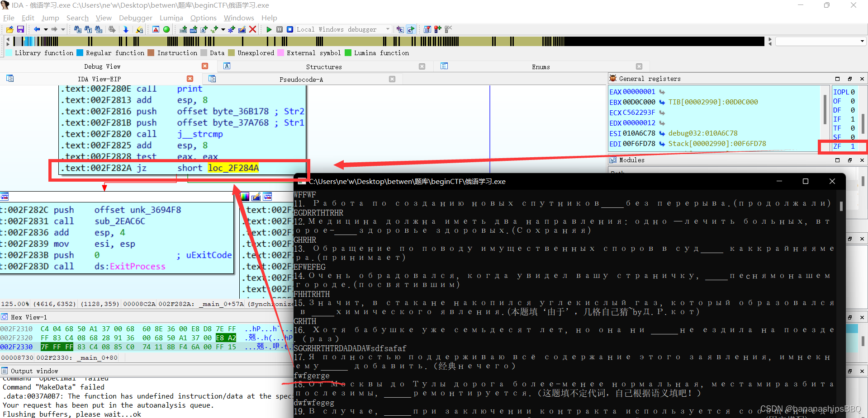The height and width of the screenshot is (418, 868).
Task: Click the Library function color swatch
Action: click(9, 53)
